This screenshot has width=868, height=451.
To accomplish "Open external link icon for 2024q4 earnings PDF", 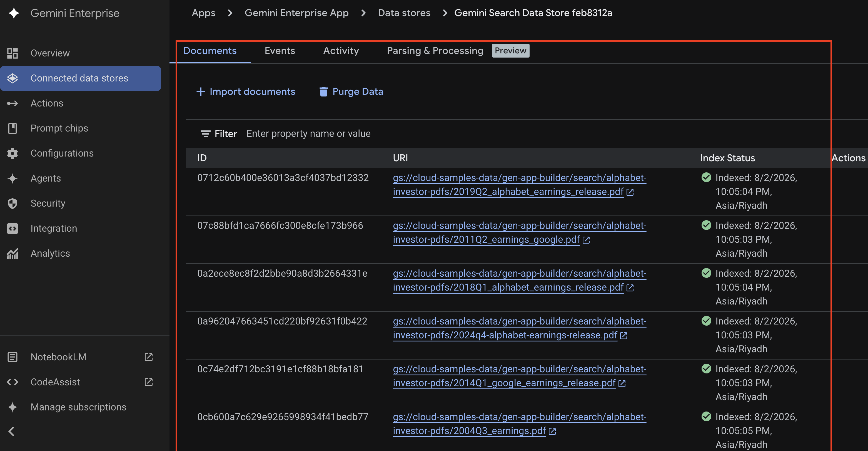I will [623, 336].
